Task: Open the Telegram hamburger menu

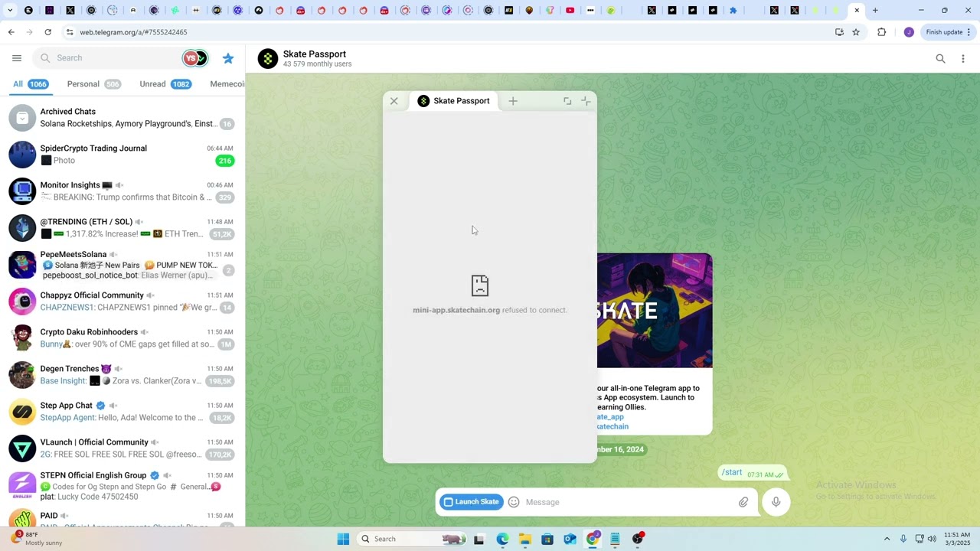Action: pyautogui.click(x=17, y=58)
